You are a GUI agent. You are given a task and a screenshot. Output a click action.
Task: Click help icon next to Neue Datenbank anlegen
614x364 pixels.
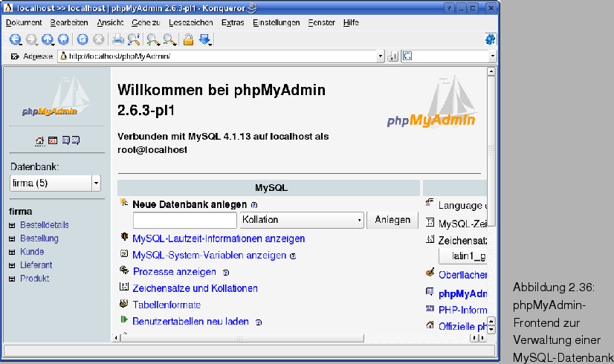[x=254, y=205]
